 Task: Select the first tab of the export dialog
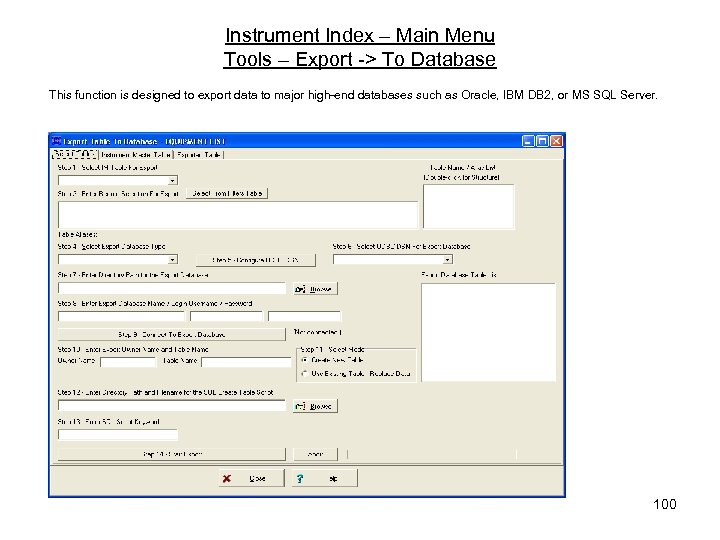pos(75,154)
